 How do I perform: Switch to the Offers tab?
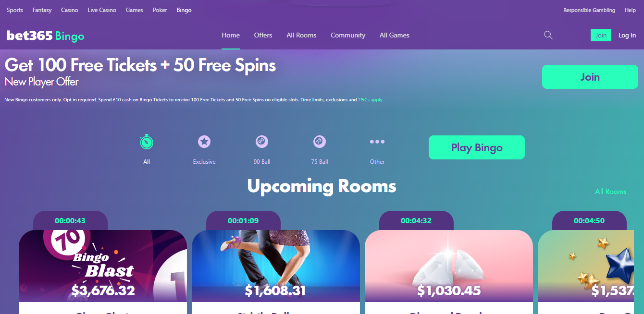pyautogui.click(x=263, y=35)
